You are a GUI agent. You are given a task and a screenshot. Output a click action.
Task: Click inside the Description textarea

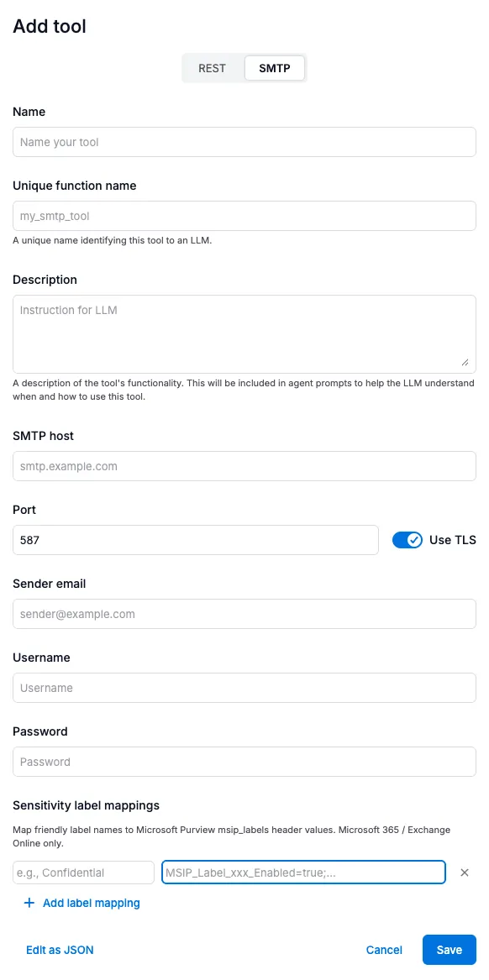point(244,333)
